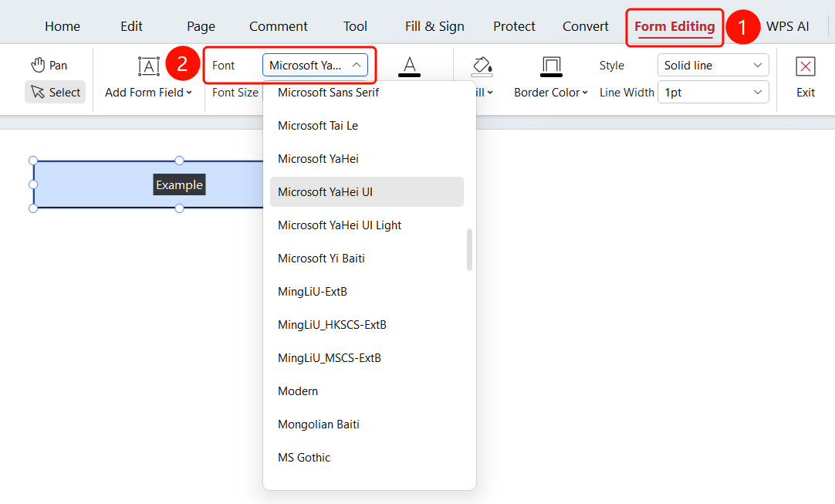Open the Style Solid line dropdown

pyautogui.click(x=713, y=65)
